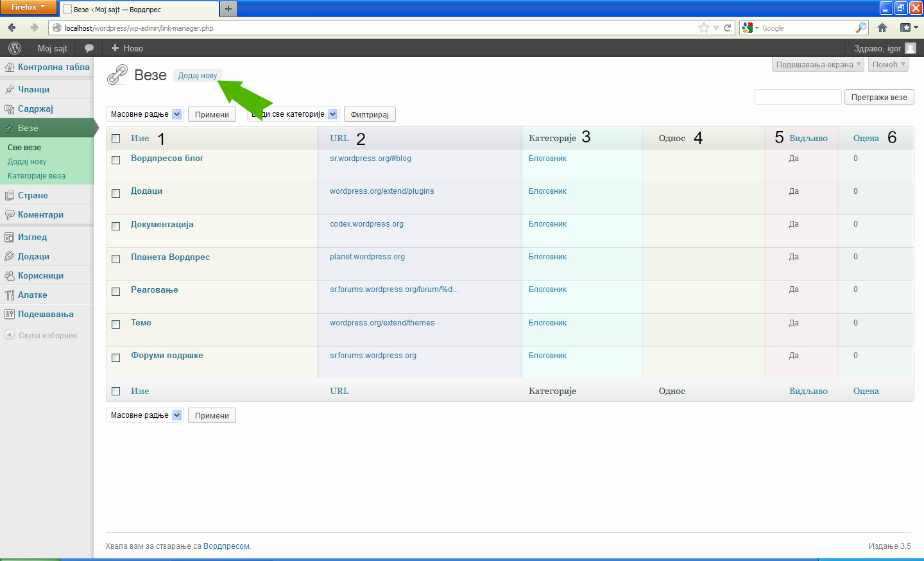Check the box for the Додаци link row
924x561 pixels.
tap(116, 193)
